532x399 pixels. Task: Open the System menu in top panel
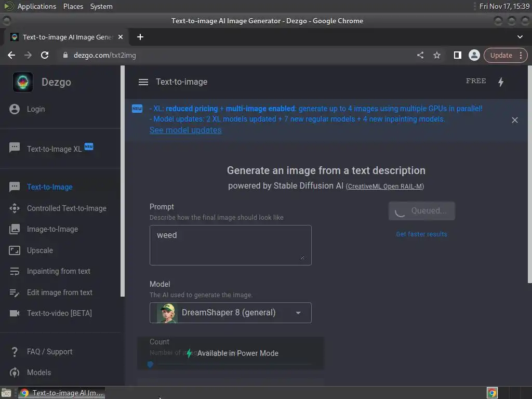(101, 6)
